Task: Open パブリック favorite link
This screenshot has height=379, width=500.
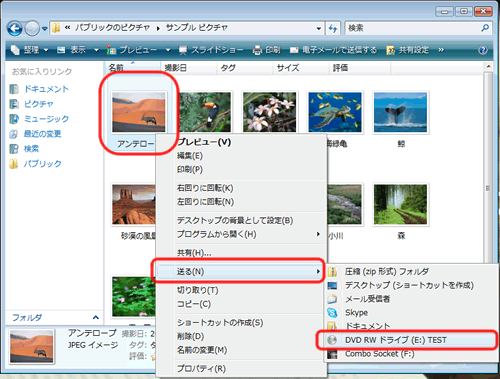Action: (x=36, y=164)
